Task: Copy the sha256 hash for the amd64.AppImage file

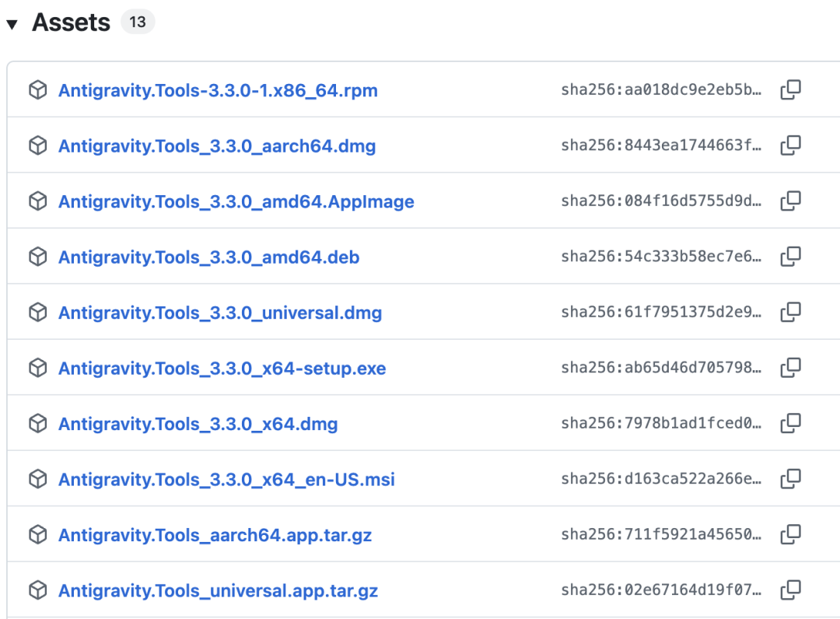Action: 791,201
